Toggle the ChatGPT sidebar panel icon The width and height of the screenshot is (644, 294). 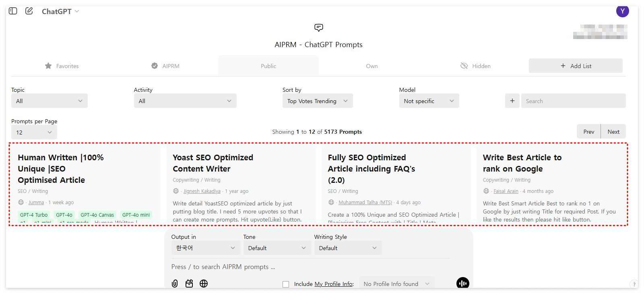point(13,11)
